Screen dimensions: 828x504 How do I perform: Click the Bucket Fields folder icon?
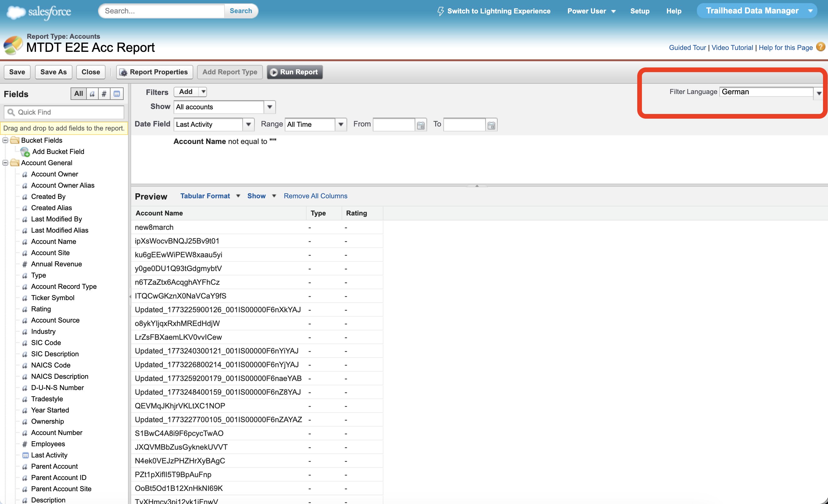click(x=15, y=140)
